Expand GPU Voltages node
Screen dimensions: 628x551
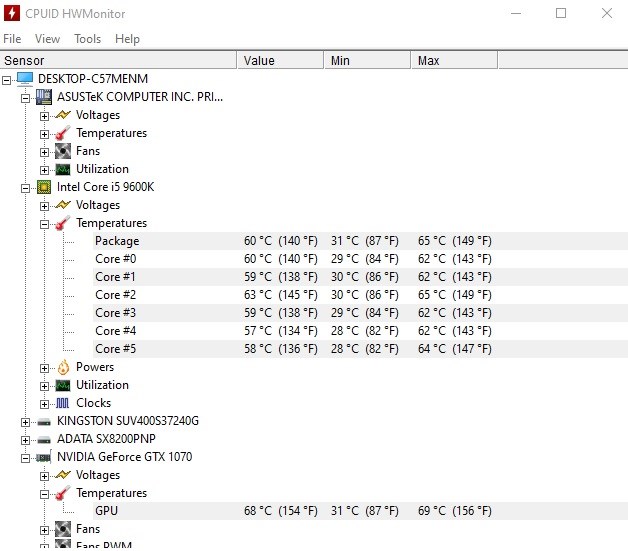(44, 477)
